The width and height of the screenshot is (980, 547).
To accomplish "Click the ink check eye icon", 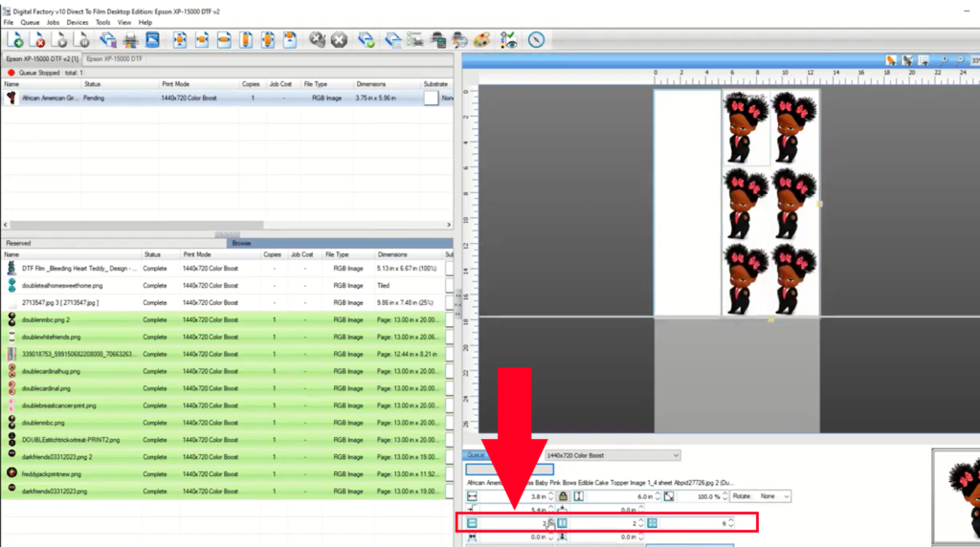I will pyautogui.click(x=508, y=40).
